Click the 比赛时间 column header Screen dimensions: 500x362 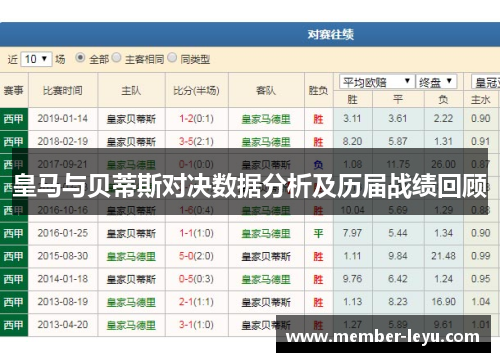tap(63, 90)
